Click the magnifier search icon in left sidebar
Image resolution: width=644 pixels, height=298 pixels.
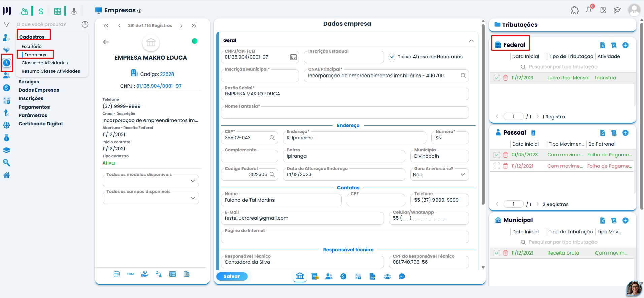coord(6,162)
